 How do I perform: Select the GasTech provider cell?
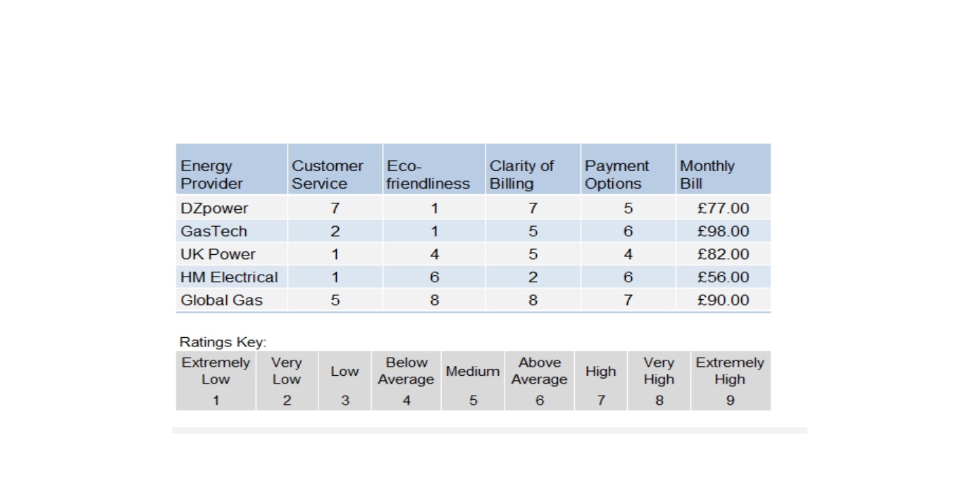[x=231, y=231]
